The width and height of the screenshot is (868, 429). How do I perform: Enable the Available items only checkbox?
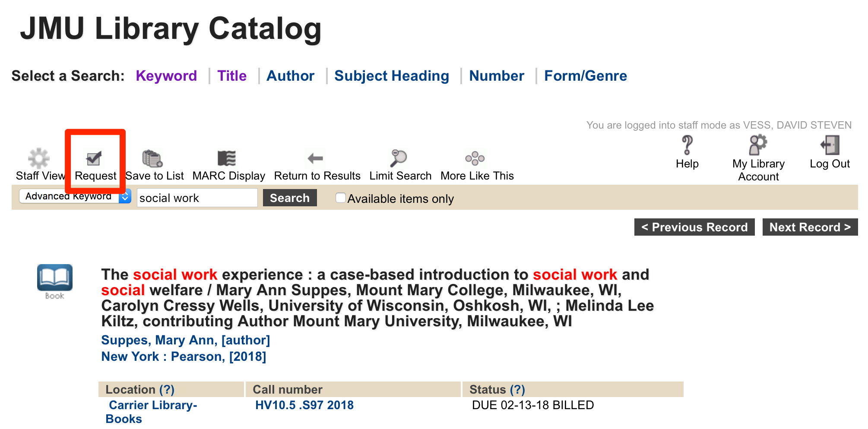(x=341, y=198)
